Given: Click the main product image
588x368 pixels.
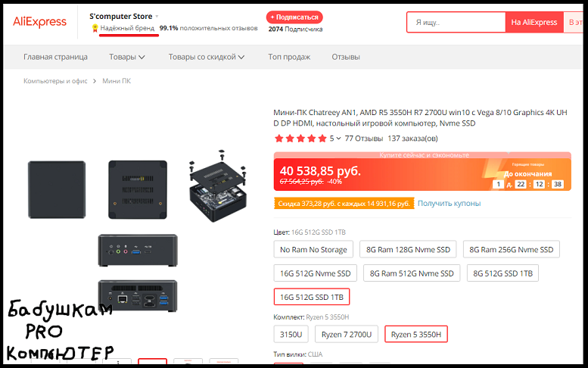Looking at the screenshot, I should coord(138,231).
